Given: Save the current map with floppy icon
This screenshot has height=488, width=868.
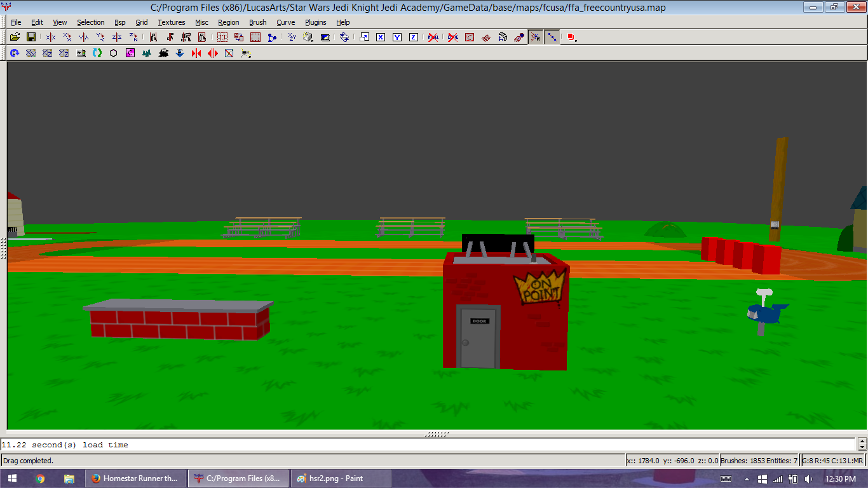Looking at the screenshot, I should coord(31,37).
